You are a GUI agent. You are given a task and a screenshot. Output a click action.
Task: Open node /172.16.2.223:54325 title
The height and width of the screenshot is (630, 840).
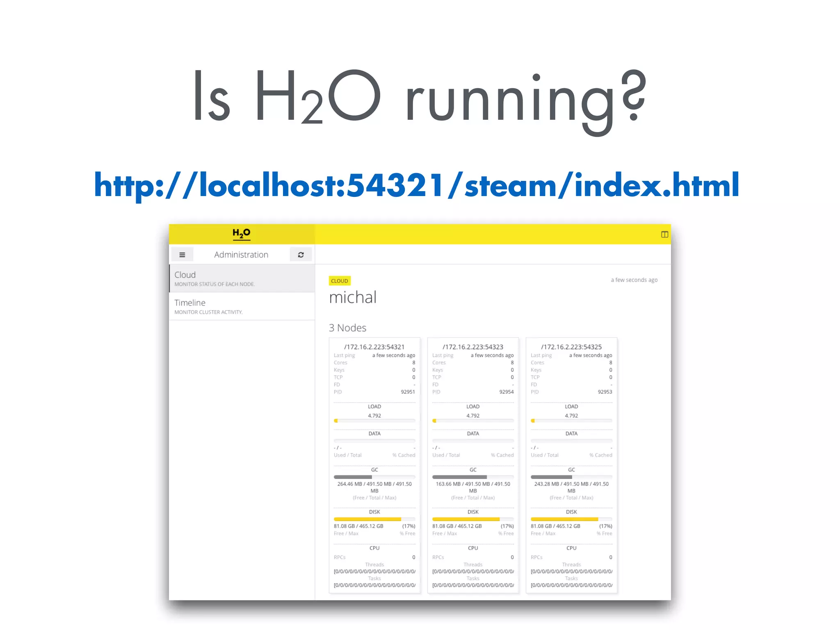pos(571,347)
